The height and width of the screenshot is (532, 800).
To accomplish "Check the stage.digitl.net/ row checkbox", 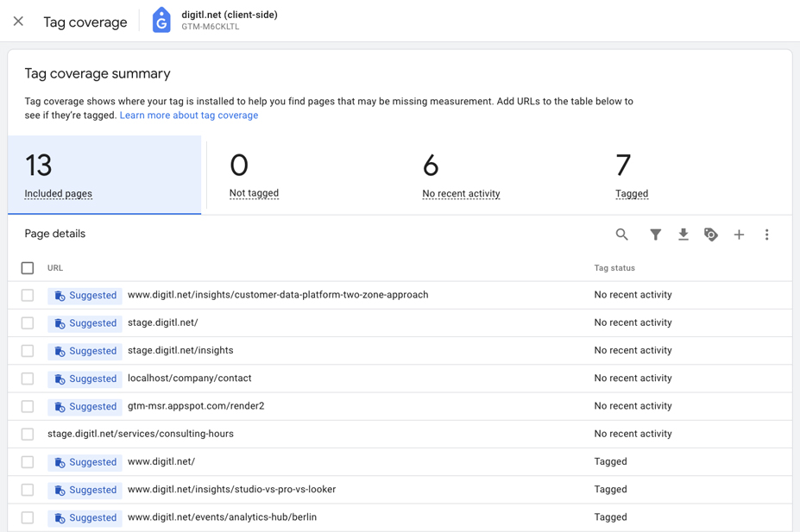I will click(28, 323).
